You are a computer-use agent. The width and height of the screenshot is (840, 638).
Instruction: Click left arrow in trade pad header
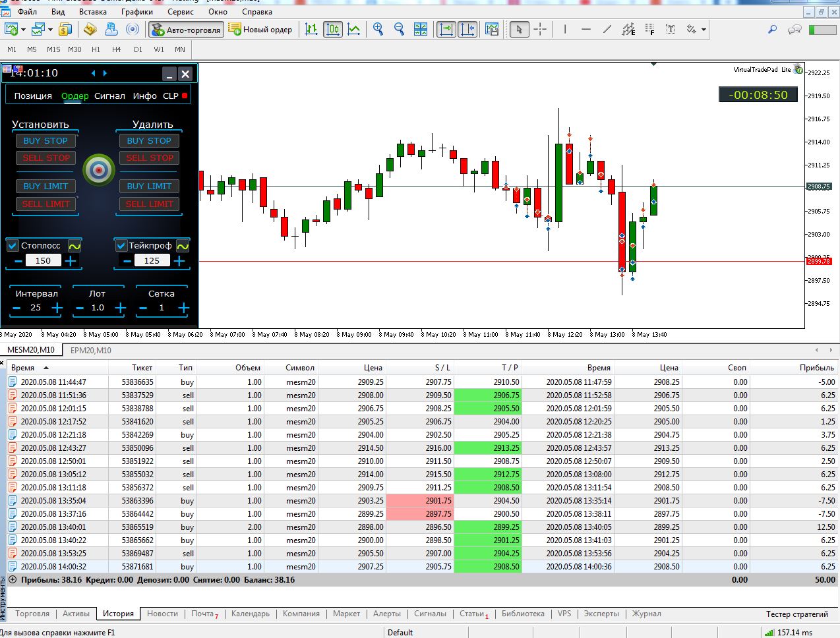pos(93,73)
